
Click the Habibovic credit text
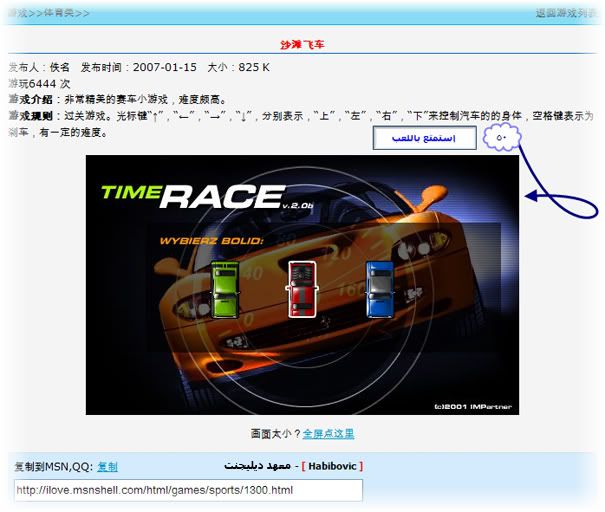(332, 466)
